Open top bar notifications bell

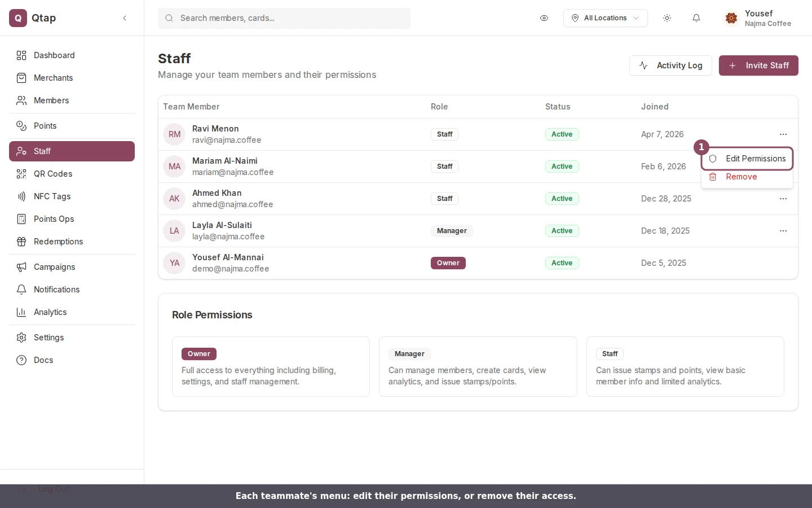click(x=696, y=18)
